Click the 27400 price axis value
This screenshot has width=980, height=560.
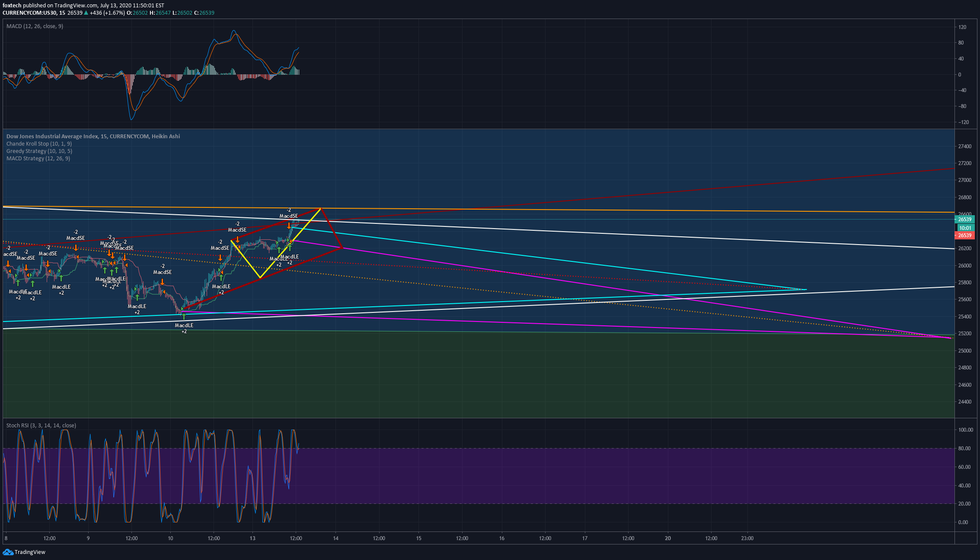pos(964,146)
